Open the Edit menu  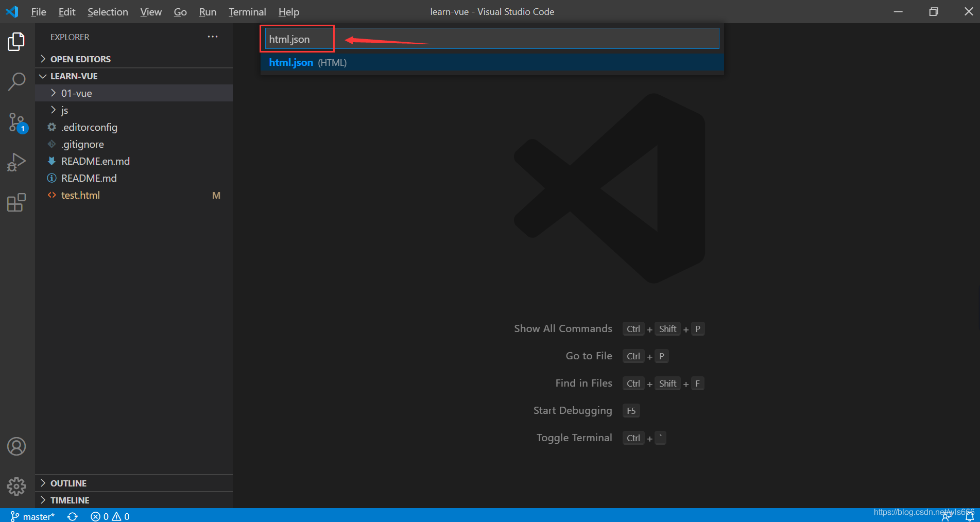67,11
